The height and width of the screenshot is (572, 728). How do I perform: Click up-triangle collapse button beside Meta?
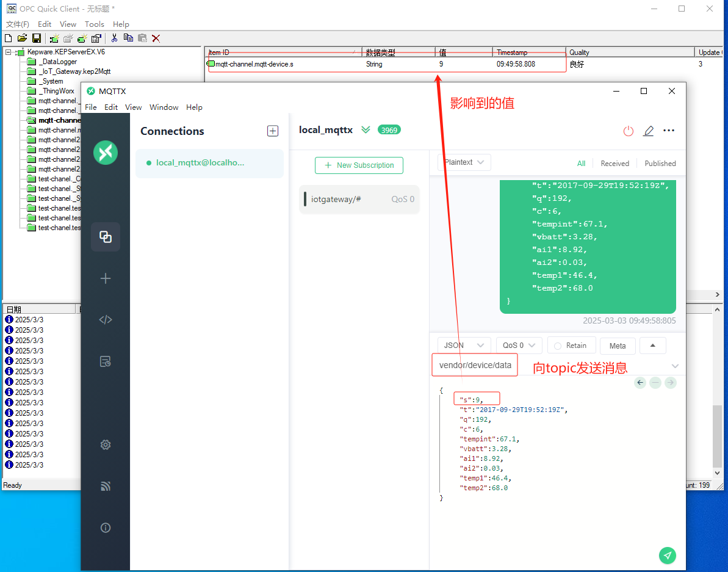[x=653, y=346]
